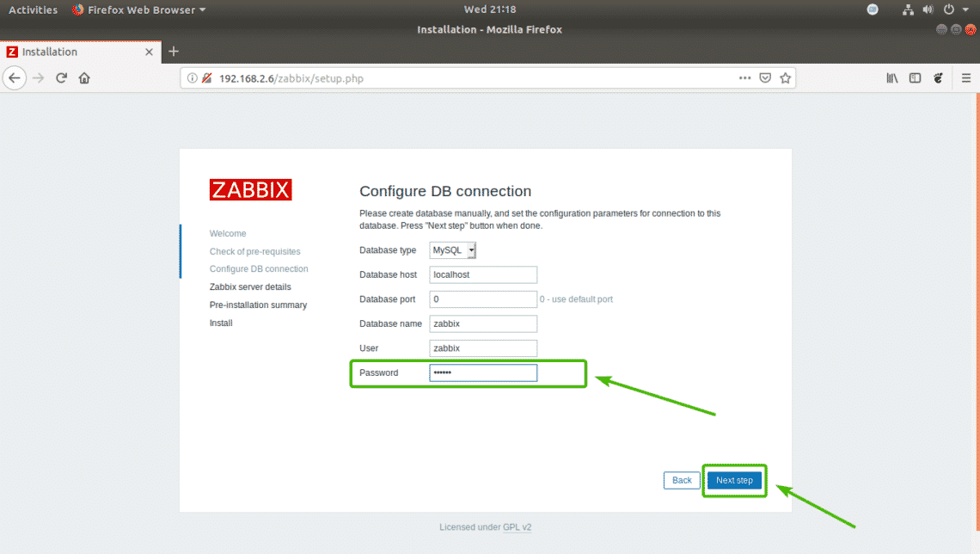The width and height of the screenshot is (980, 554).
Task: Click the Back button
Action: pyautogui.click(x=681, y=480)
